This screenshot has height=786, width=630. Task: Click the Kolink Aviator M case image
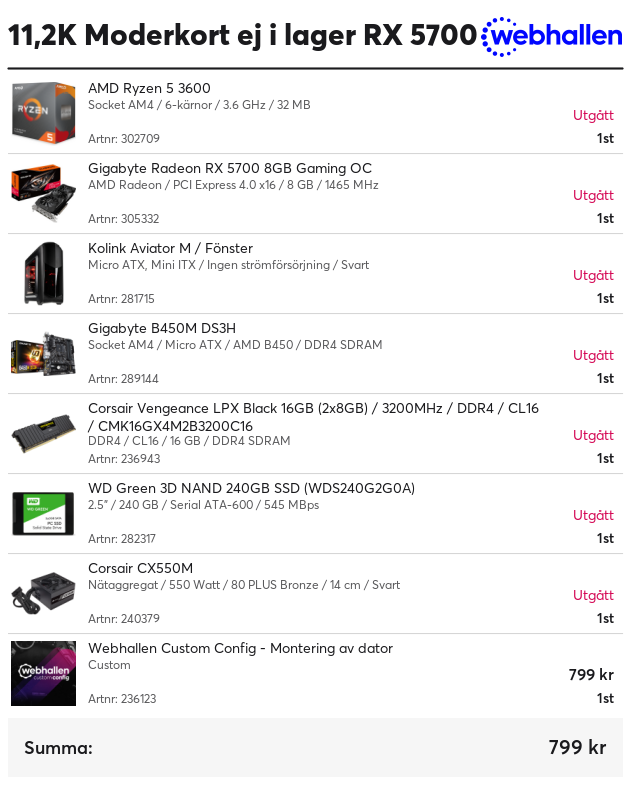pyautogui.click(x=44, y=273)
